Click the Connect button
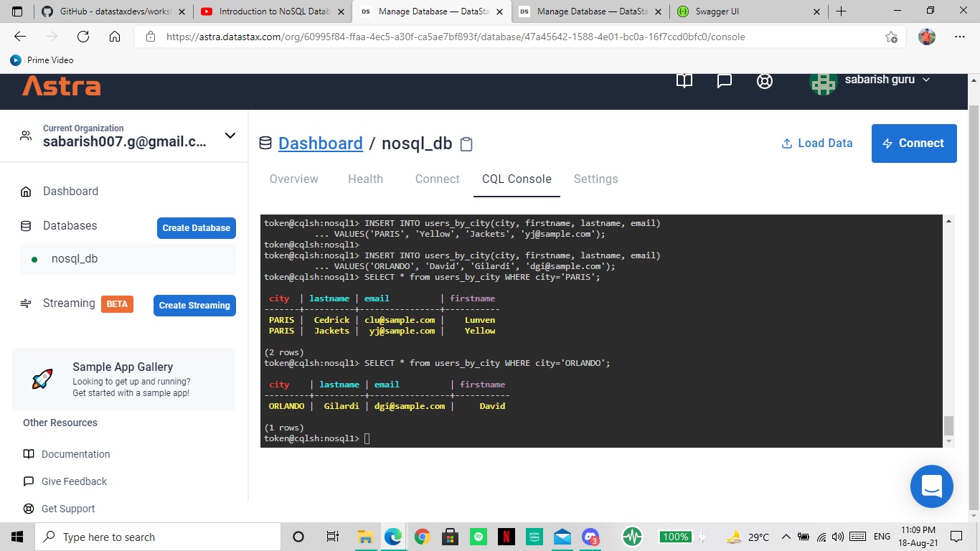The height and width of the screenshot is (551, 980). click(x=914, y=143)
